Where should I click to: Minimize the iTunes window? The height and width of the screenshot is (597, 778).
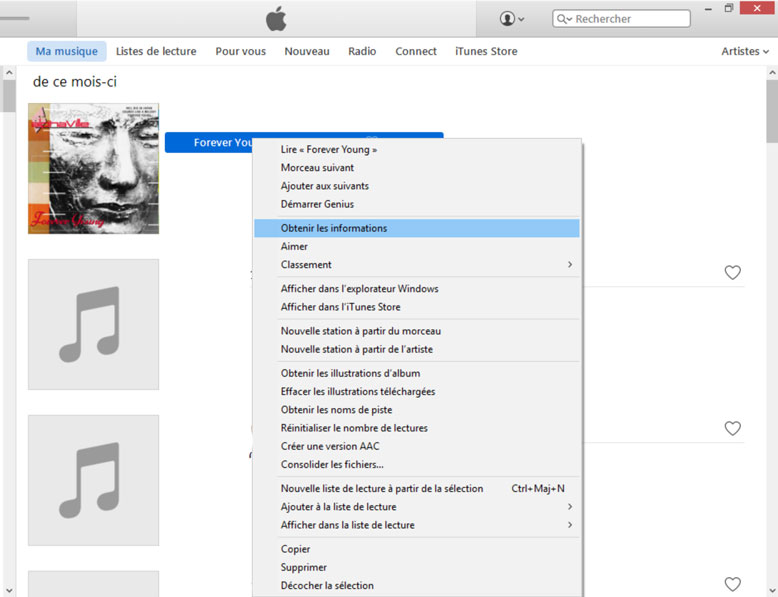click(x=708, y=9)
